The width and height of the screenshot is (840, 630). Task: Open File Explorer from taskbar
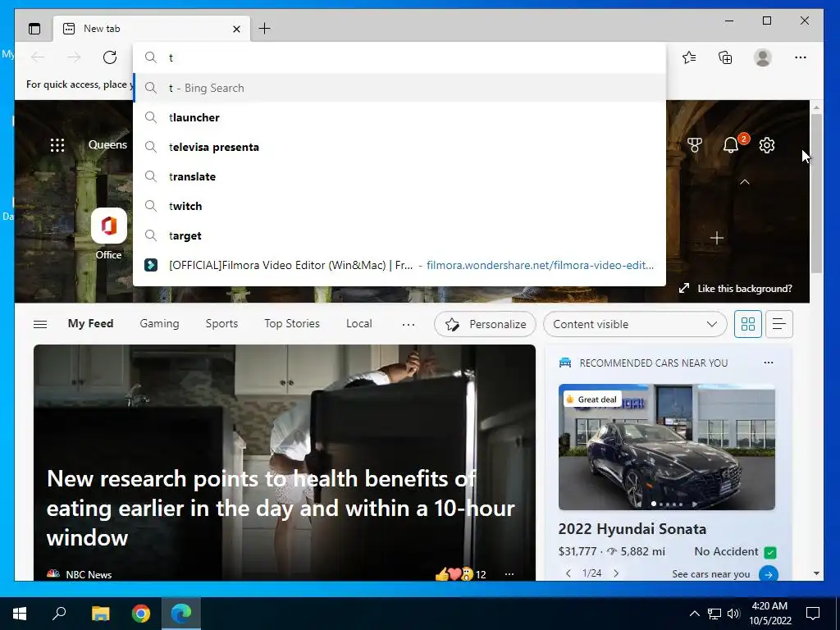pos(100,614)
